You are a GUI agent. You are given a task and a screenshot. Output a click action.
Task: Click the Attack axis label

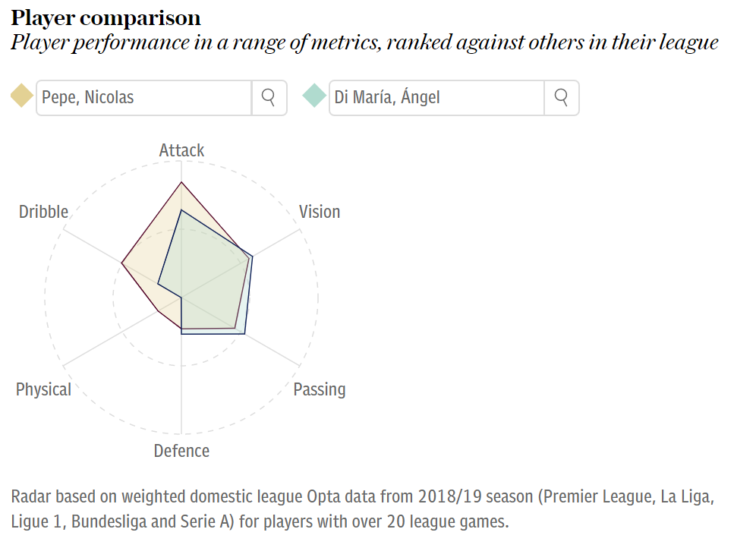(x=181, y=150)
